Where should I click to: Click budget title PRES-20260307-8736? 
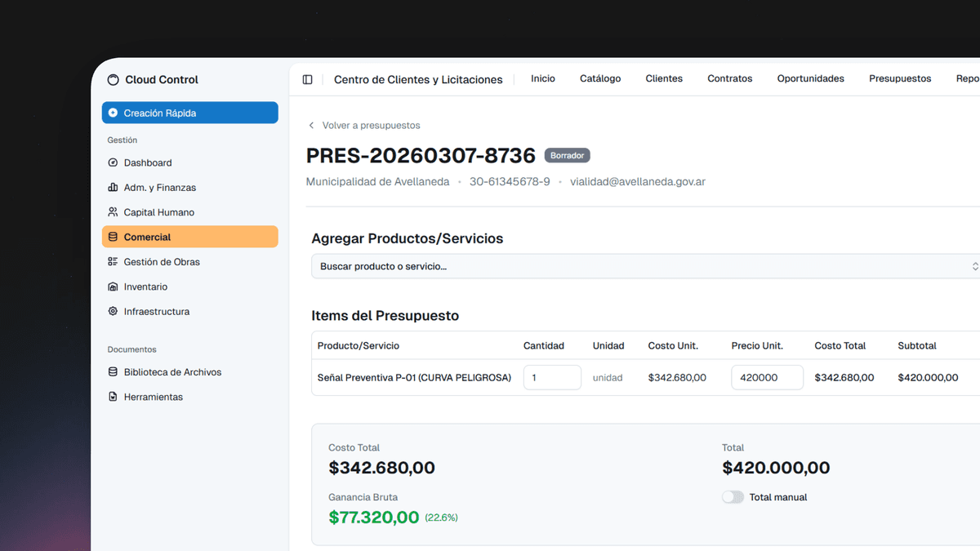coord(421,155)
